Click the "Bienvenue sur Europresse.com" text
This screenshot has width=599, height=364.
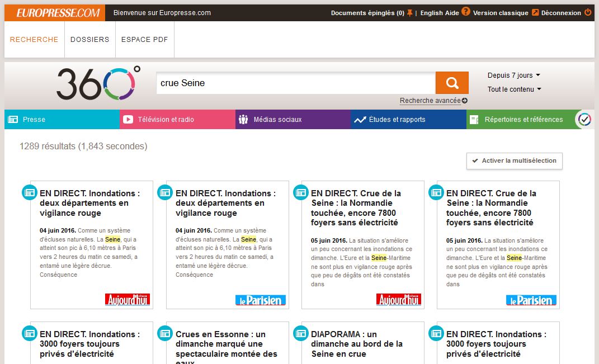(162, 13)
